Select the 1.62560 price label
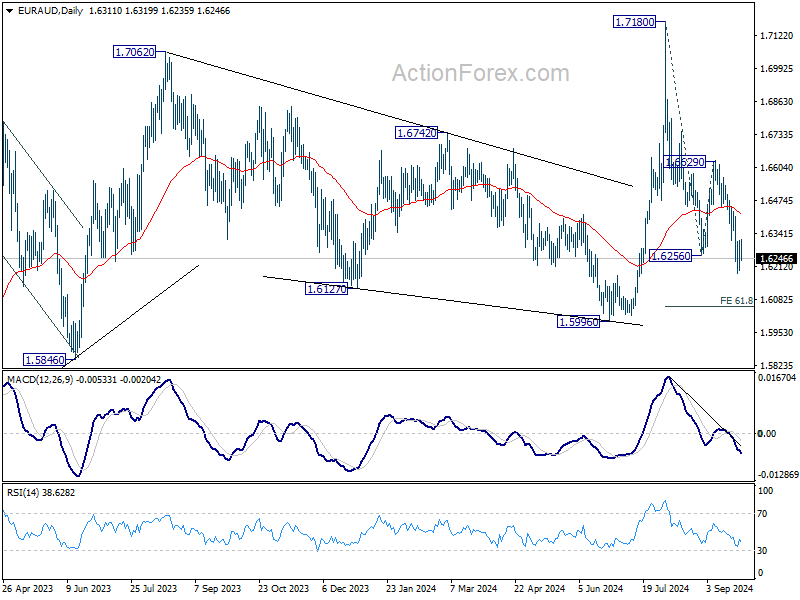Image resolution: width=800 pixels, height=600 pixels. [671, 256]
